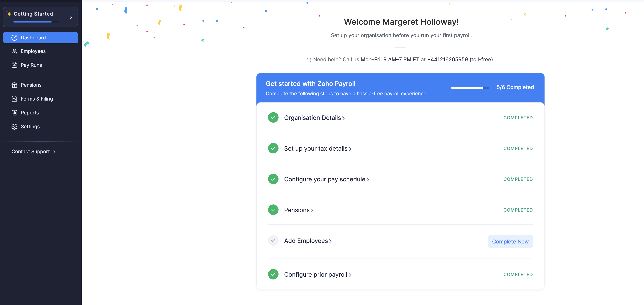Click Welcome Margeret Holloway heading
644x305 pixels.
401,22
